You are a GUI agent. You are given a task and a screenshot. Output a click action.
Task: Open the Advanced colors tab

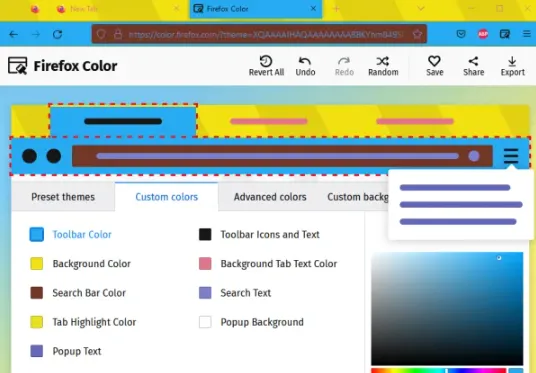270,197
